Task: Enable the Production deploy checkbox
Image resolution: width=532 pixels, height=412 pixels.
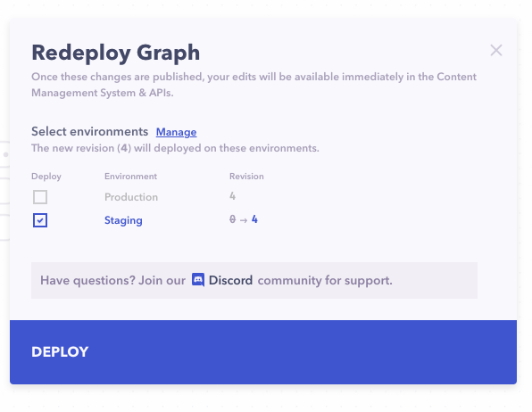Action: [40, 197]
